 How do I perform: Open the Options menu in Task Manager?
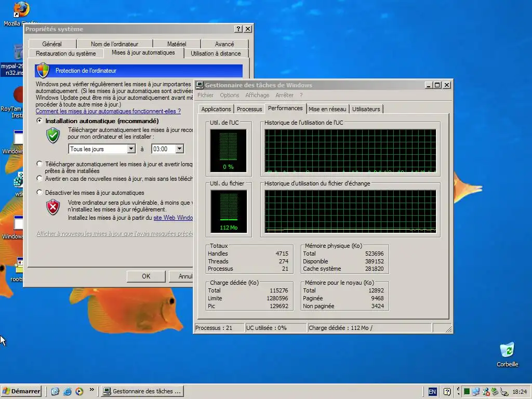229,95
